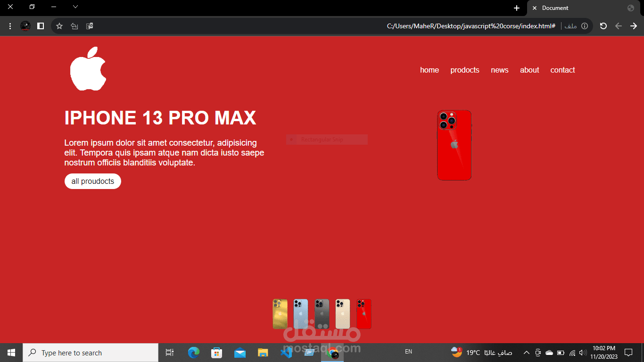Open Microsoft Store from taskbar
The image size is (644, 362).
coord(216,353)
